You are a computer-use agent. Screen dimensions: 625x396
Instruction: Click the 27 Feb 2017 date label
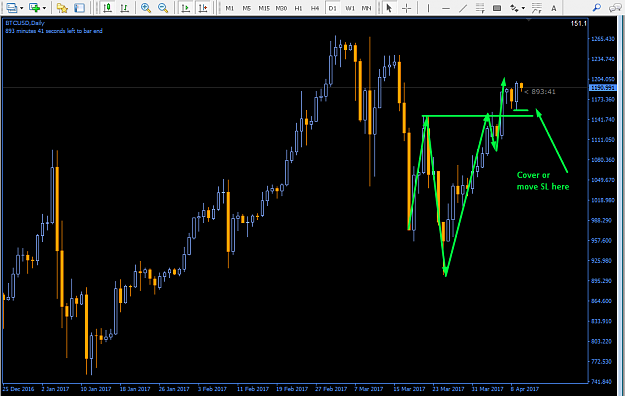coord(331,389)
